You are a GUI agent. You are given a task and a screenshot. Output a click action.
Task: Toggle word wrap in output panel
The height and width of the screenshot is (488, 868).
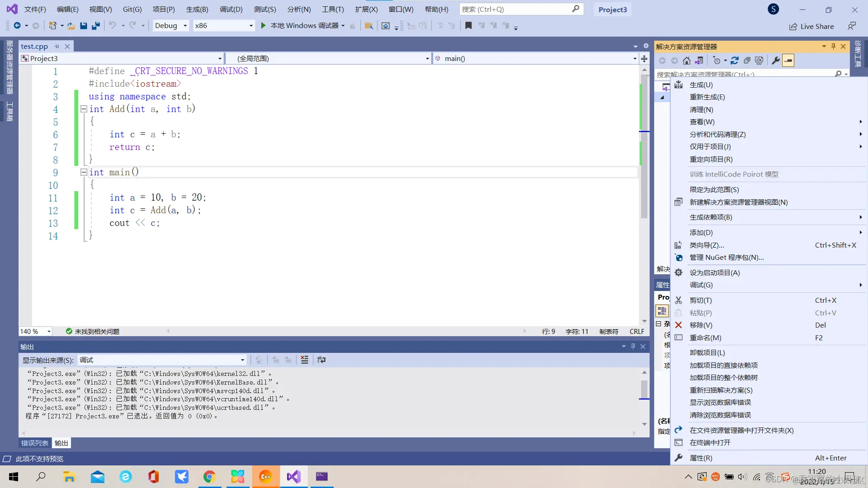321,360
